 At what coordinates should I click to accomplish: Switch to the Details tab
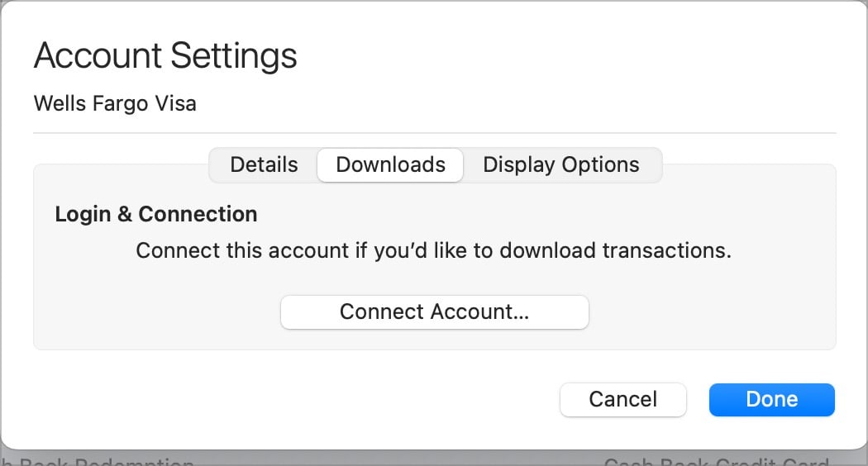tap(264, 165)
